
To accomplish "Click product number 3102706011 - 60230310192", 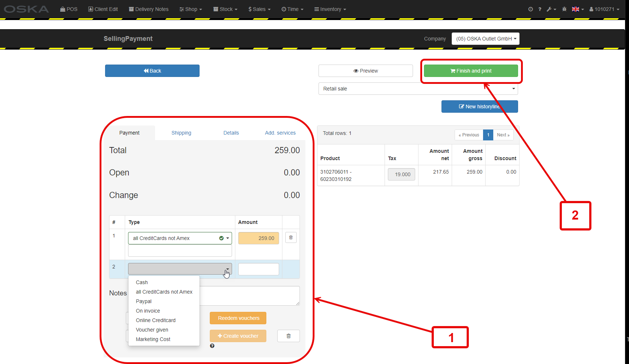I will [x=336, y=175].
